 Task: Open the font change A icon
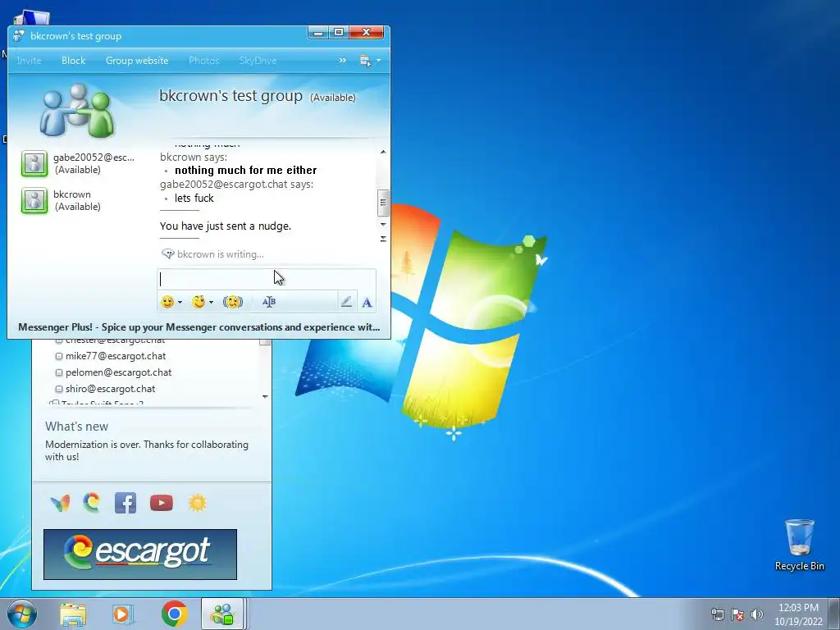point(367,303)
